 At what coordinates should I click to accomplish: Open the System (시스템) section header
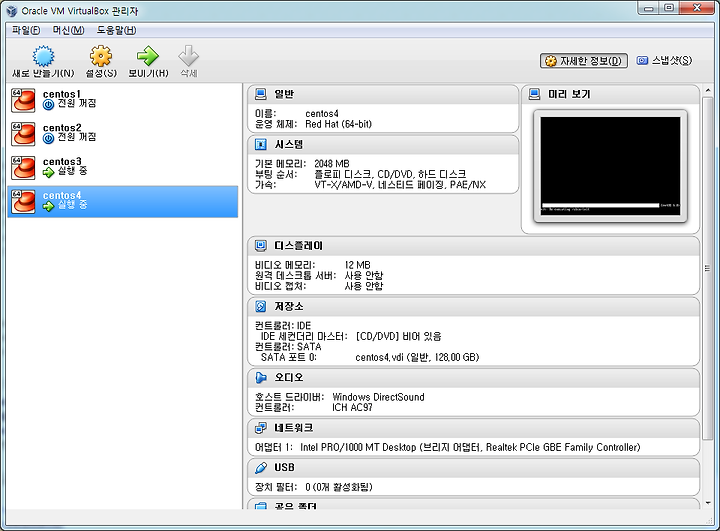(383, 145)
